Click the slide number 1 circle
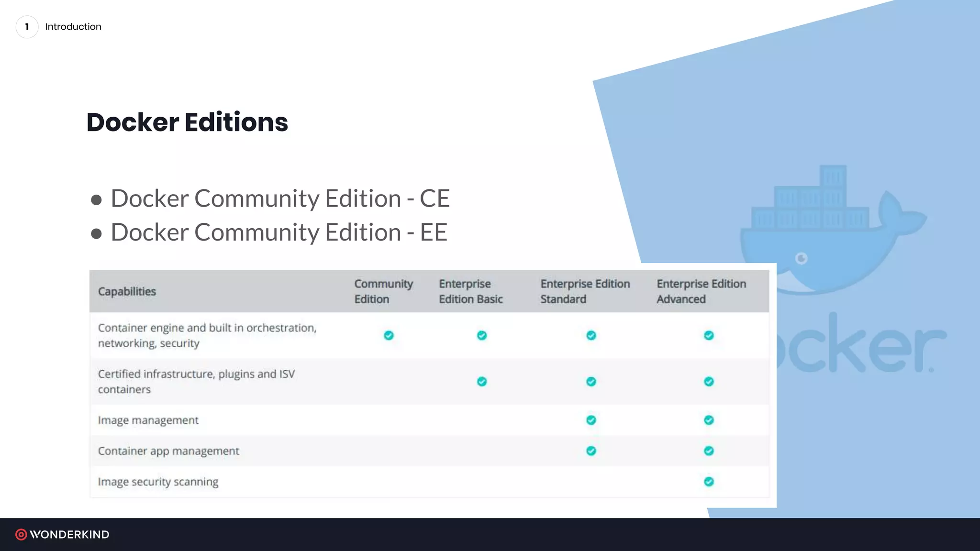Viewport: 980px width, 551px height. (x=27, y=27)
